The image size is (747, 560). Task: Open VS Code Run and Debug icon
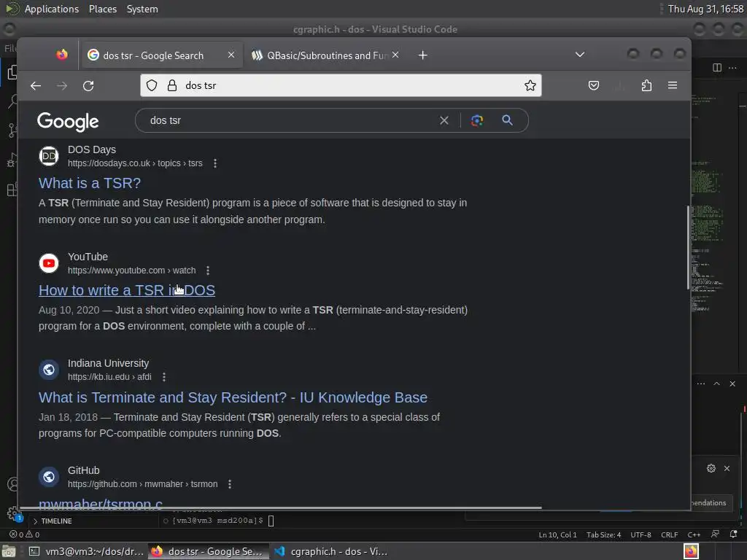(x=12, y=160)
